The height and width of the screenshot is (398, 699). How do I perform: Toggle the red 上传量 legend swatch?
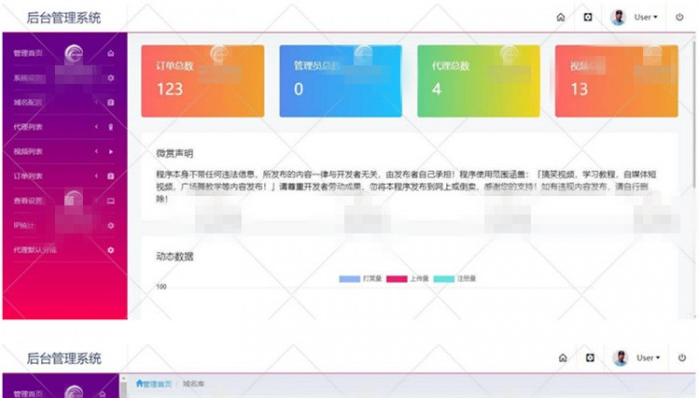point(397,279)
